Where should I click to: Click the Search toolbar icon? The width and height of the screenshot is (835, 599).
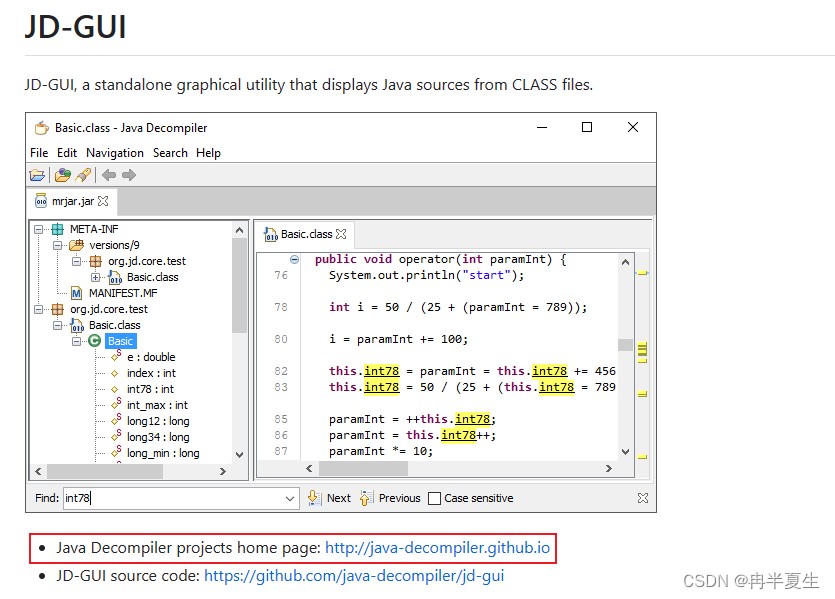pos(83,175)
